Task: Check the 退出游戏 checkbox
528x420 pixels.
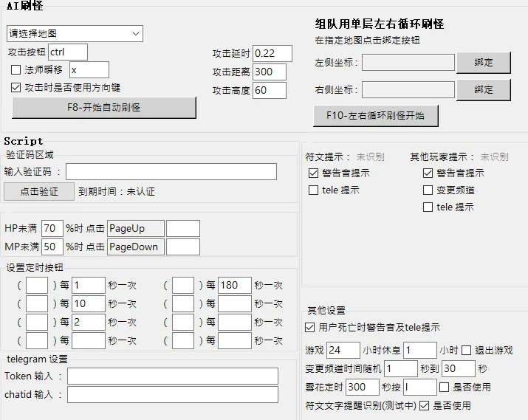Action: pos(467,351)
